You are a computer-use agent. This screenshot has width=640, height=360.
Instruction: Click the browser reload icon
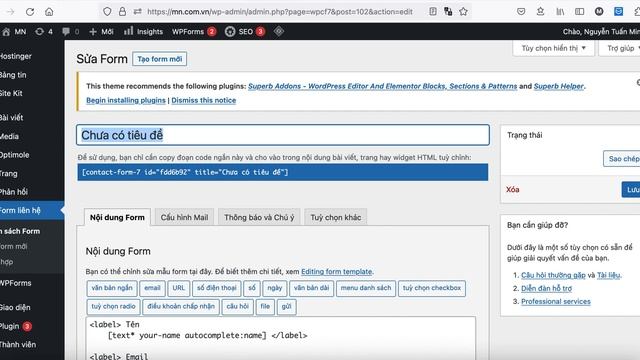[x=30, y=12]
